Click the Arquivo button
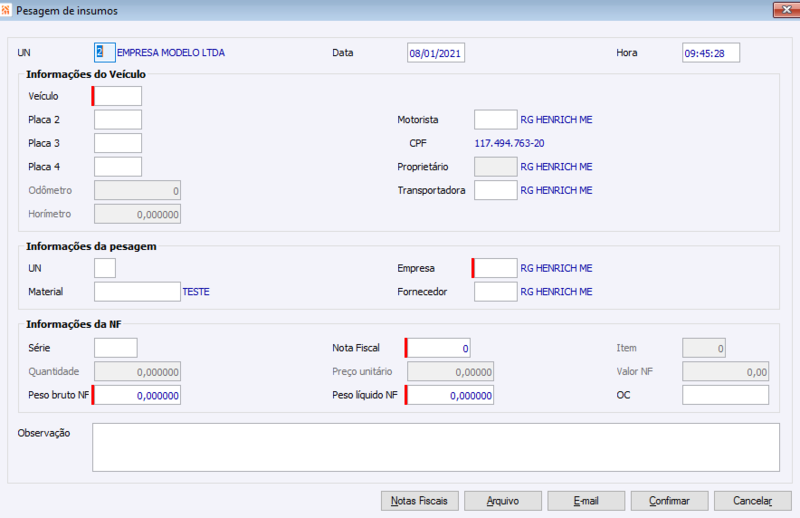Viewport: 800px width, 518px height. click(x=503, y=501)
